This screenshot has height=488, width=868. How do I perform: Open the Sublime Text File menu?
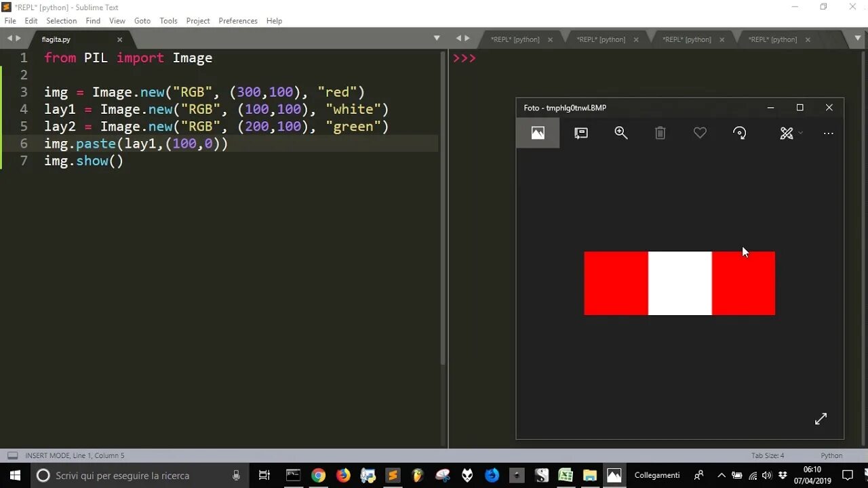coord(10,21)
